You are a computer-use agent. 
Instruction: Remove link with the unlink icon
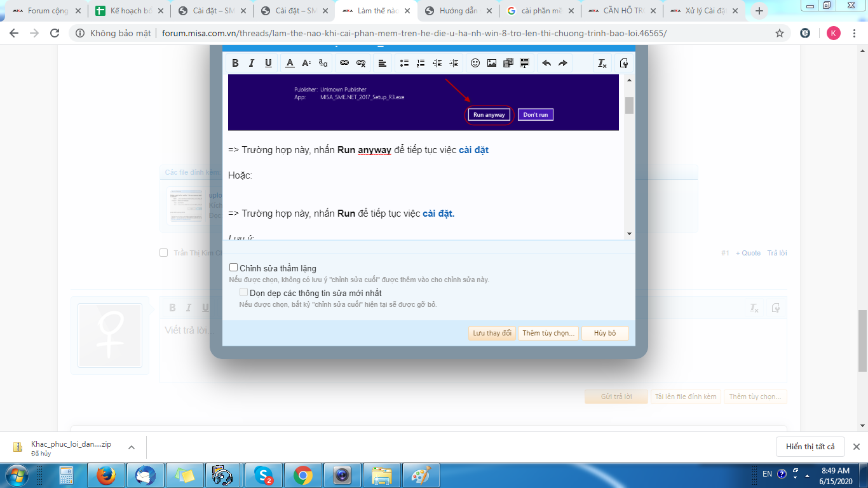click(x=361, y=63)
